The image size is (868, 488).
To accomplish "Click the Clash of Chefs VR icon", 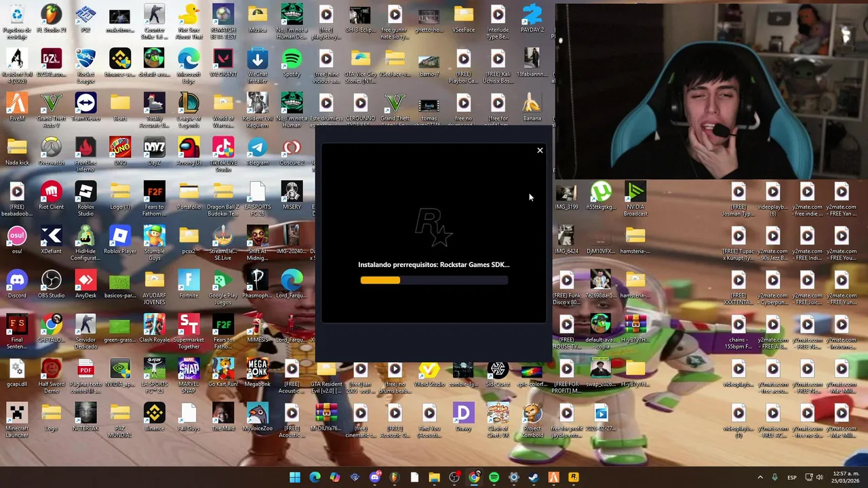I will (498, 419).
